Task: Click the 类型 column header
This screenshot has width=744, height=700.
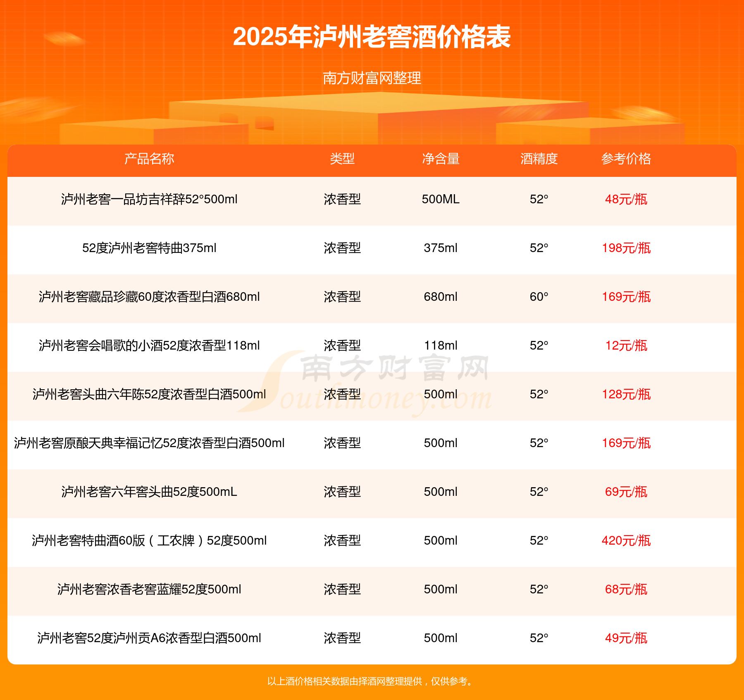Action: 342,159
